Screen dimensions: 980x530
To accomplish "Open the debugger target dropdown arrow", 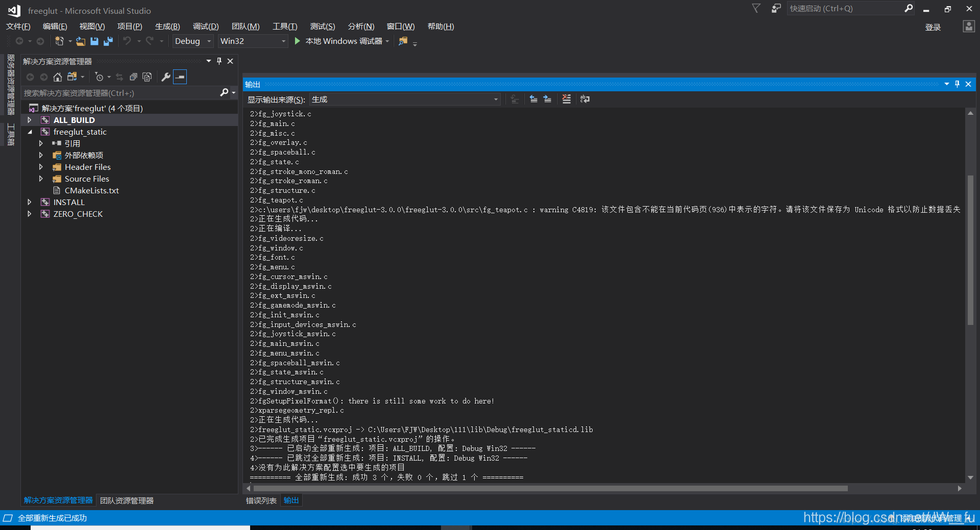I will click(387, 41).
